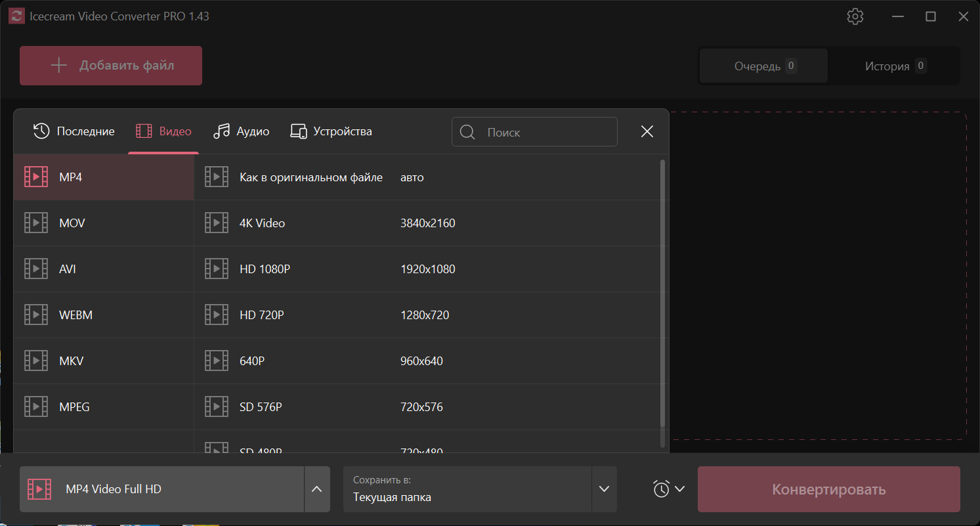Click the film icon beside HD 1080P
Screen dimensions: 980x526
[217, 269]
